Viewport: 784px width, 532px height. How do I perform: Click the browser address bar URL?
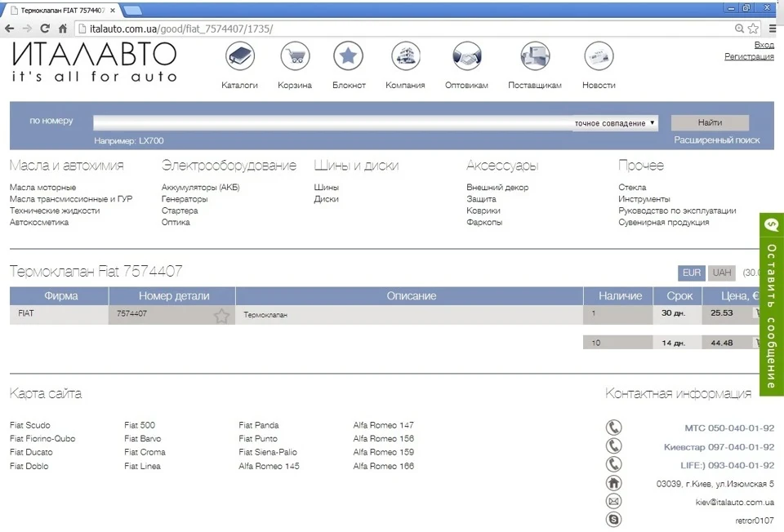coord(181,29)
